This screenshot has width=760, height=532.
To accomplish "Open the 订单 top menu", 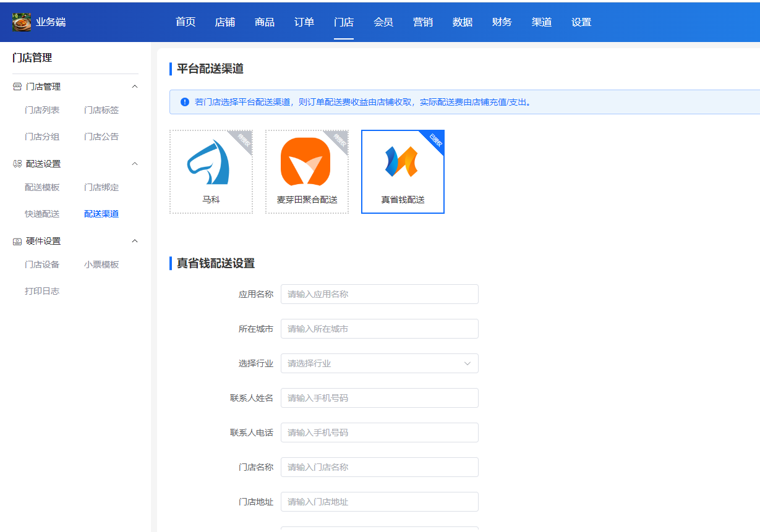I will pyautogui.click(x=304, y=22).
